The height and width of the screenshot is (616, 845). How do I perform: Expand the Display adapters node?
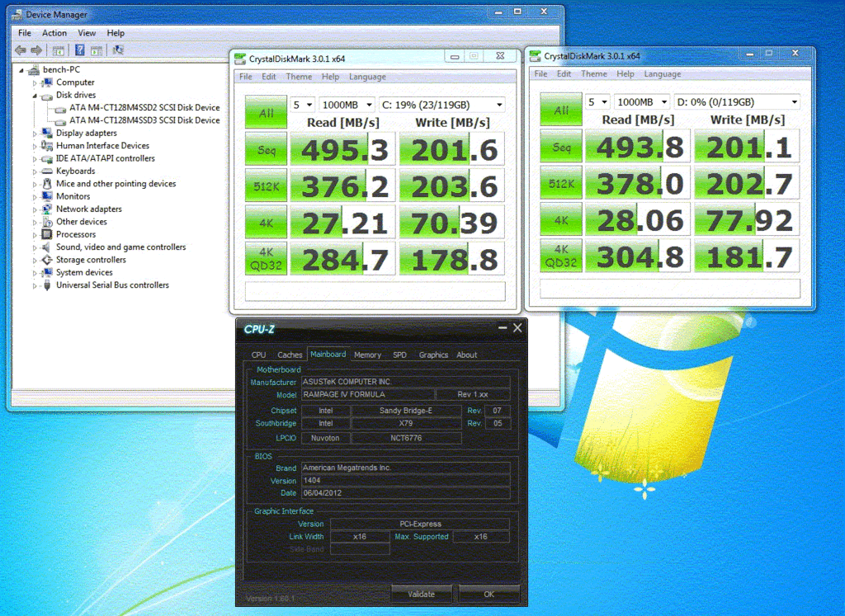pos(35,134)
